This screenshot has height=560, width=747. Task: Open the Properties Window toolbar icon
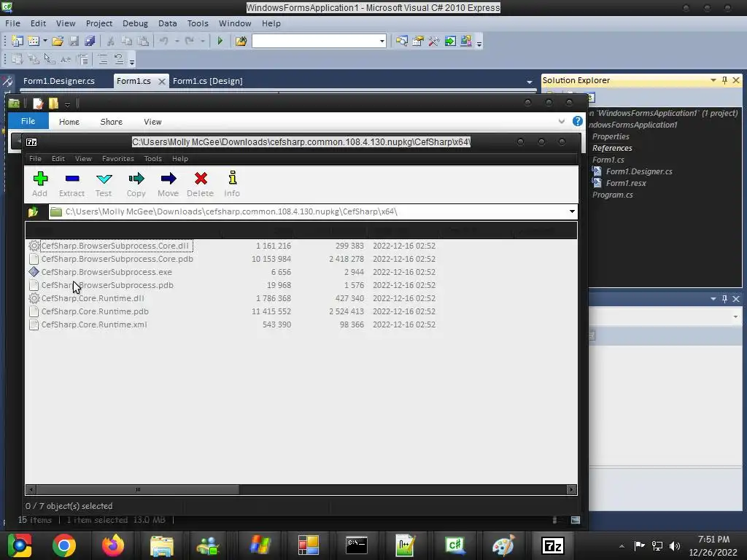pos(418,41)
